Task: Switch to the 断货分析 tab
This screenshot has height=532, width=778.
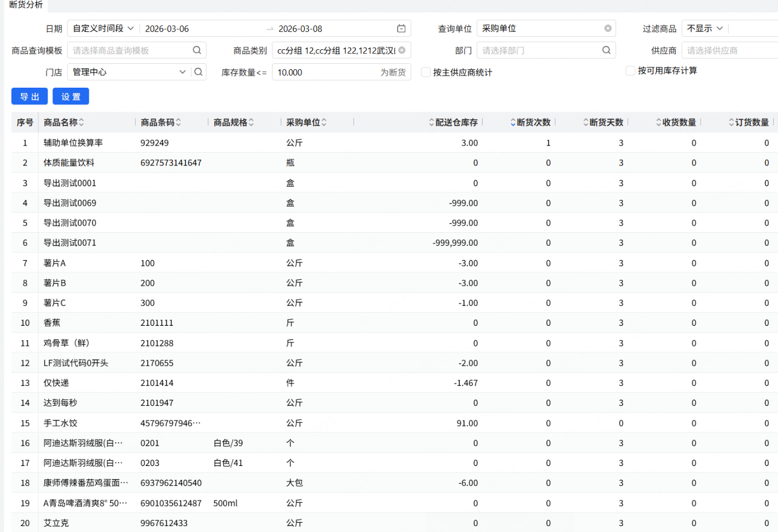Action: 26,5
